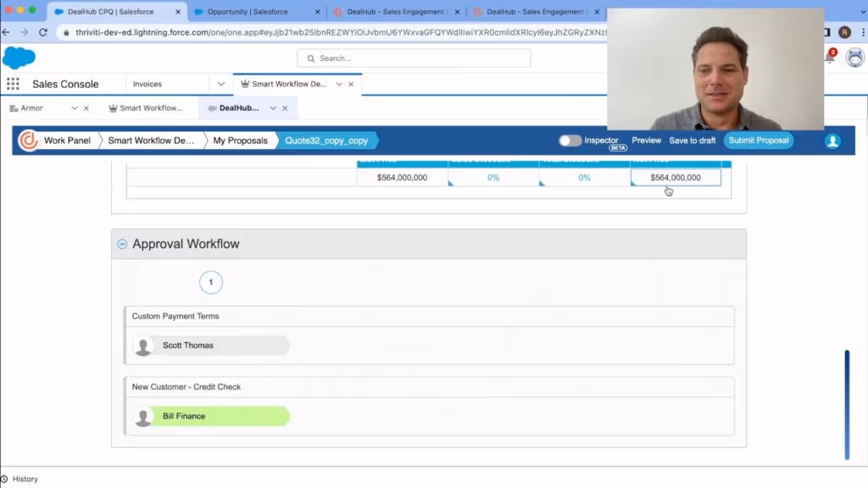This screenshot has height=488, width=868.
Task: Click the browser forward arrow
Action: 25,32
